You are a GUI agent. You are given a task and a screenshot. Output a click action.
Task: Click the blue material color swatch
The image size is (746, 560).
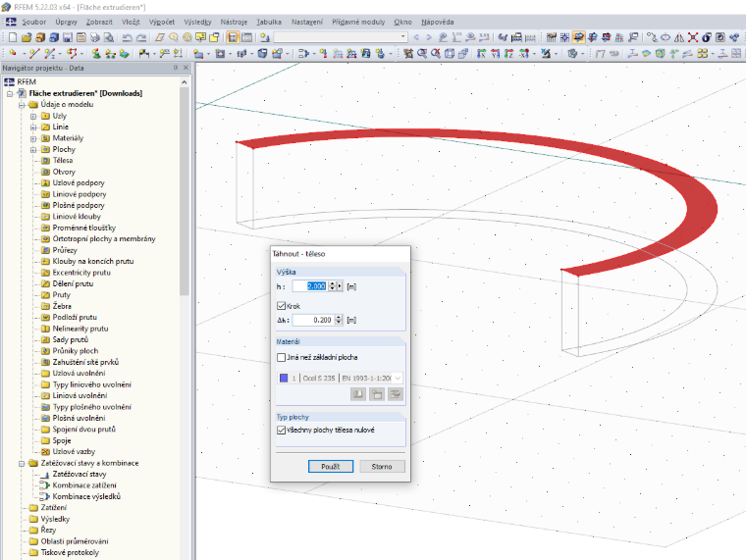[284, 378]
